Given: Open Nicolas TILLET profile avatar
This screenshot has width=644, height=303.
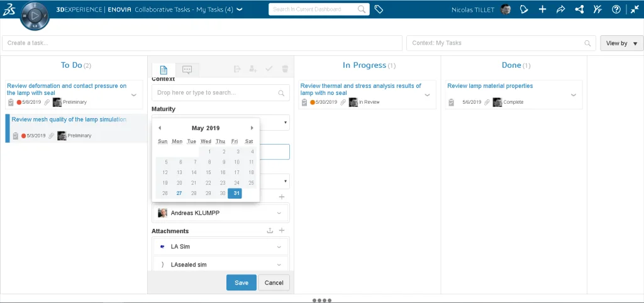Looking at the screenshot, I should [506, 9].
